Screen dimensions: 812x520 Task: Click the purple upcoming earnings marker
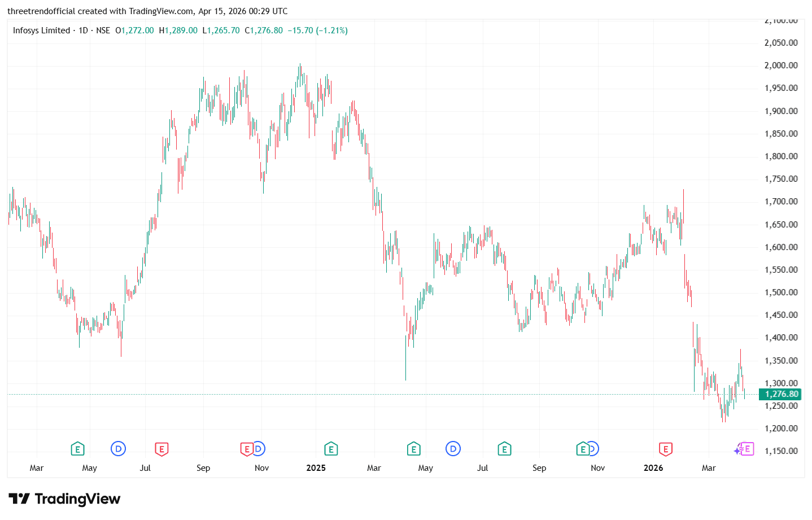747,449
